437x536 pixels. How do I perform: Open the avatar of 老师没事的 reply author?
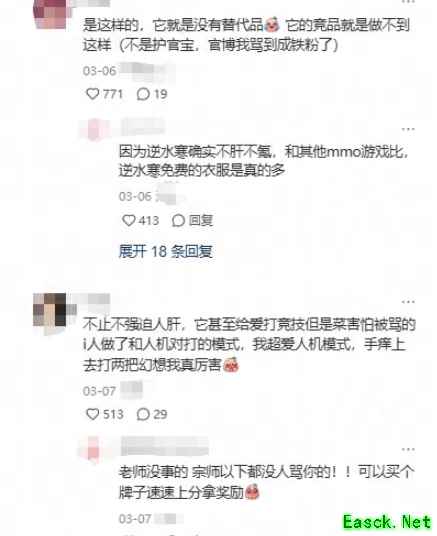[92, 448]
